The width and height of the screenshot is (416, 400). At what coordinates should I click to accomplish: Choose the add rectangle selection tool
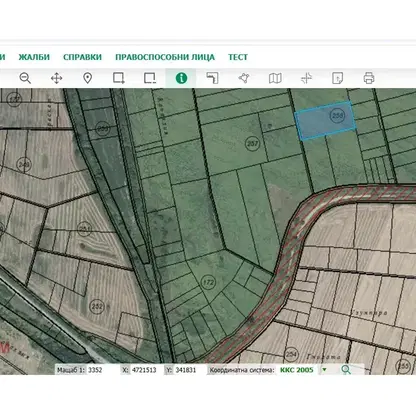pyautogui.click(x=119, y=78)
